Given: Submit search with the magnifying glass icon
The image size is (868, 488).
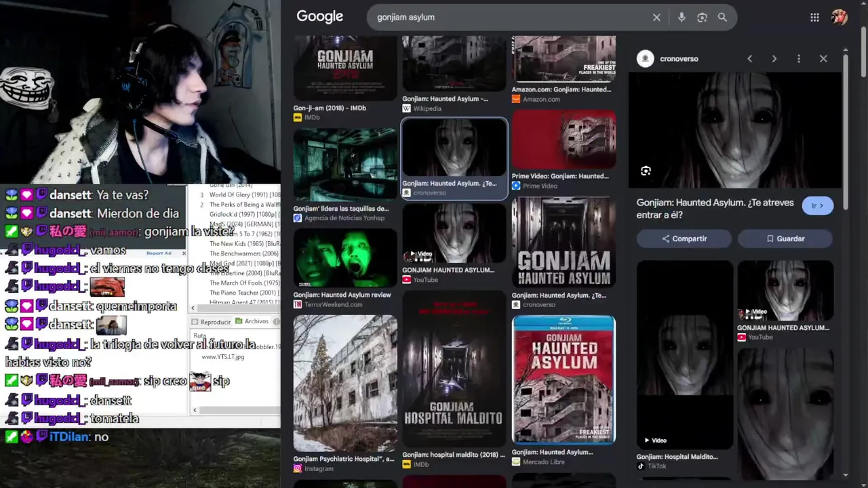Looking at the screenshot, I should (x=722, y=18).
